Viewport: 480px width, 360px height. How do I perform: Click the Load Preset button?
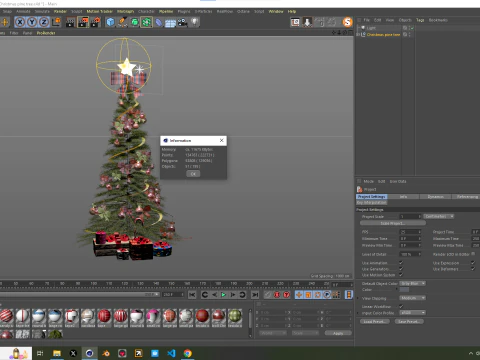click(375, 322)
